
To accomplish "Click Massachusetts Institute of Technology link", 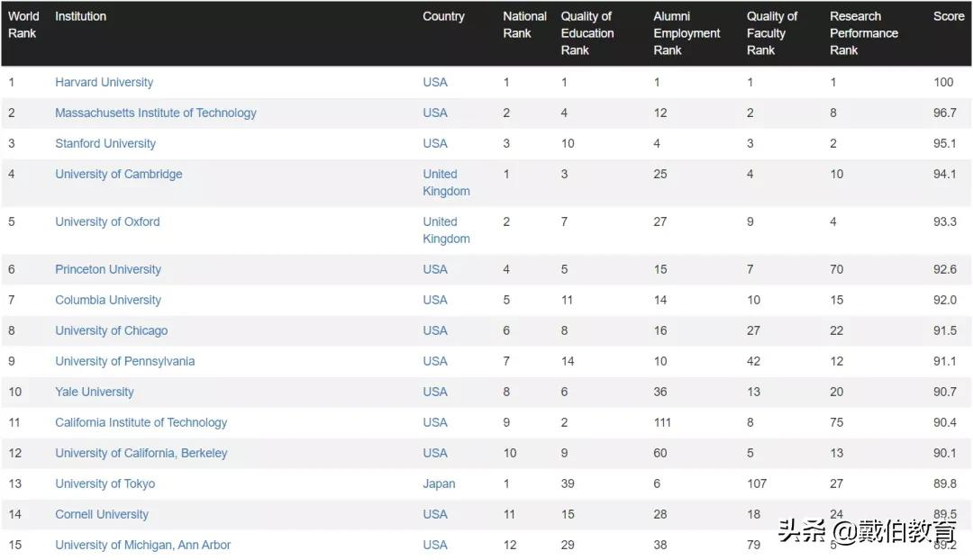I will click(155, 113).
